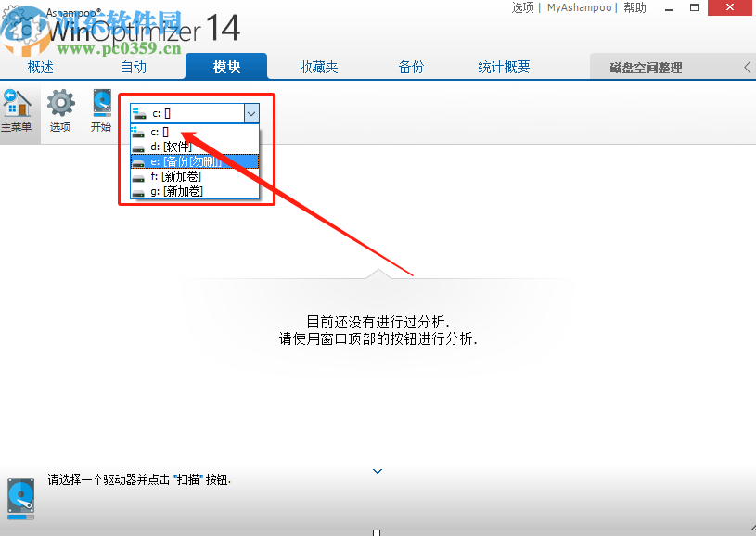Open the 收藏夹 tab
The height and width of the screenshot is (536, 756).
[x=319, y=67]
